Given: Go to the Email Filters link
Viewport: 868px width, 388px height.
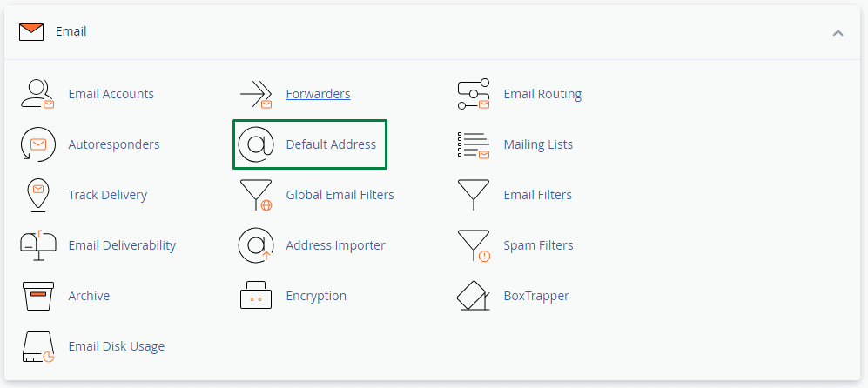Looking at the screenshot, I should (x=537, y=195).
